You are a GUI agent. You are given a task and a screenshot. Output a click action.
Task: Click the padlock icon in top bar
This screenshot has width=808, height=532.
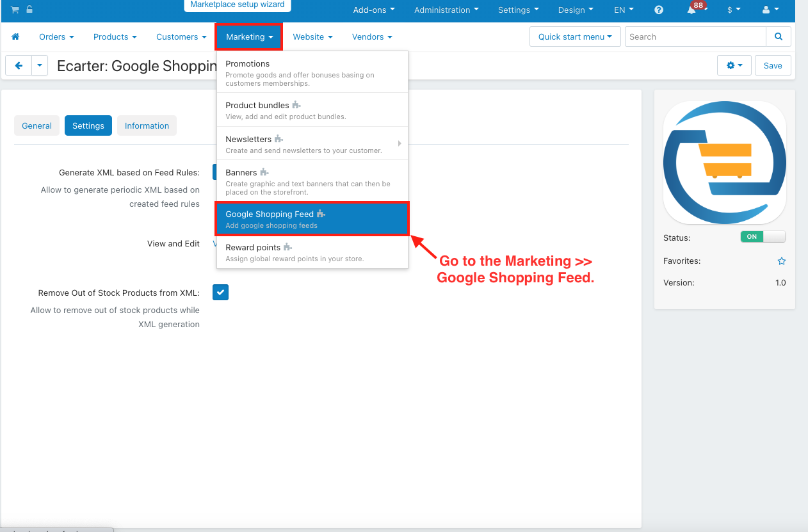pyautogui.click(x=29, y=10)
